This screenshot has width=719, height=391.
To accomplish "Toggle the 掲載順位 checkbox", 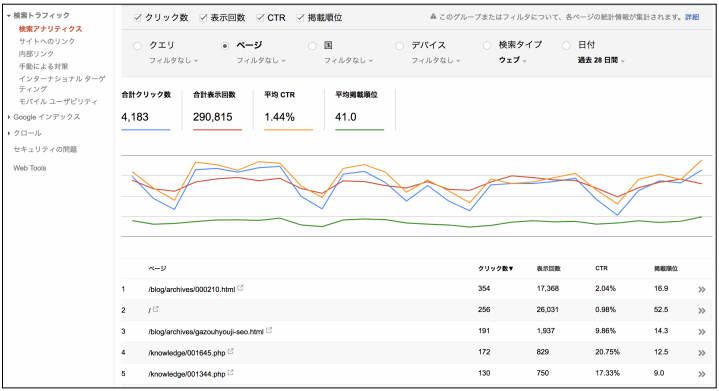I will (x=300, y=17).
